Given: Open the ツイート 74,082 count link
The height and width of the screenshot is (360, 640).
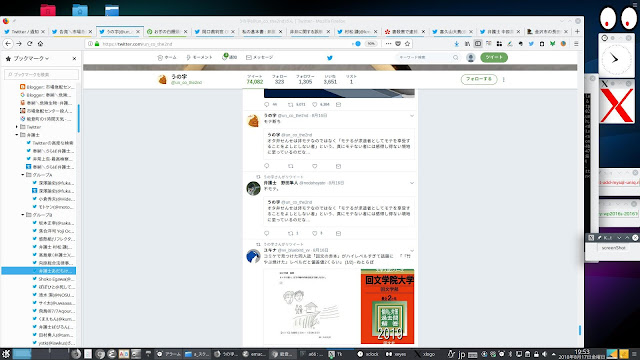Looking at the screenshot, I should click(x=255, y=79).
